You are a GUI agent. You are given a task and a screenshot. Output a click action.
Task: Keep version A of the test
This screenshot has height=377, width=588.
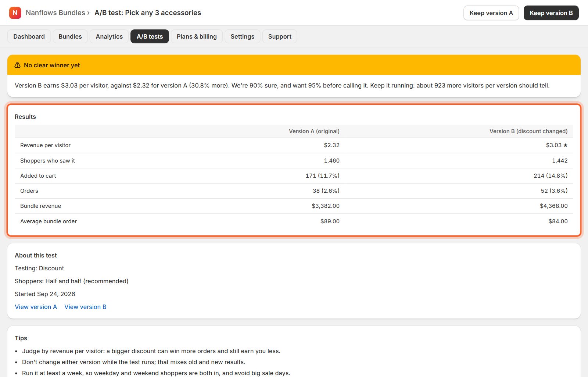(491, 13)
